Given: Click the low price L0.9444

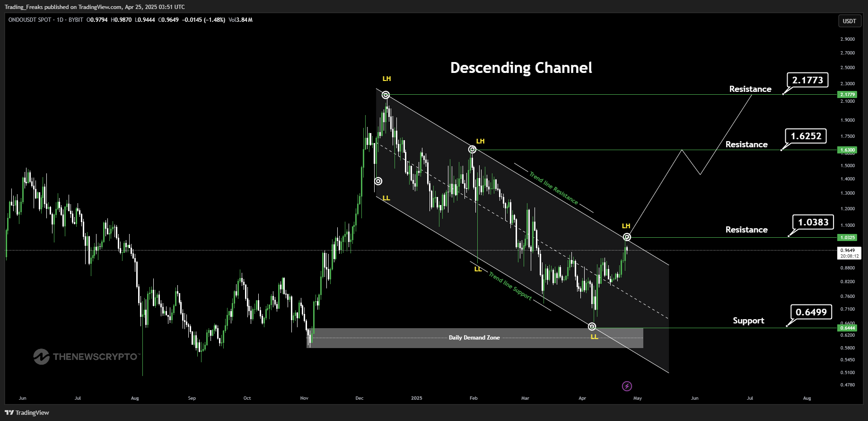Looking at the screenshot, I should tap(145, 20).
